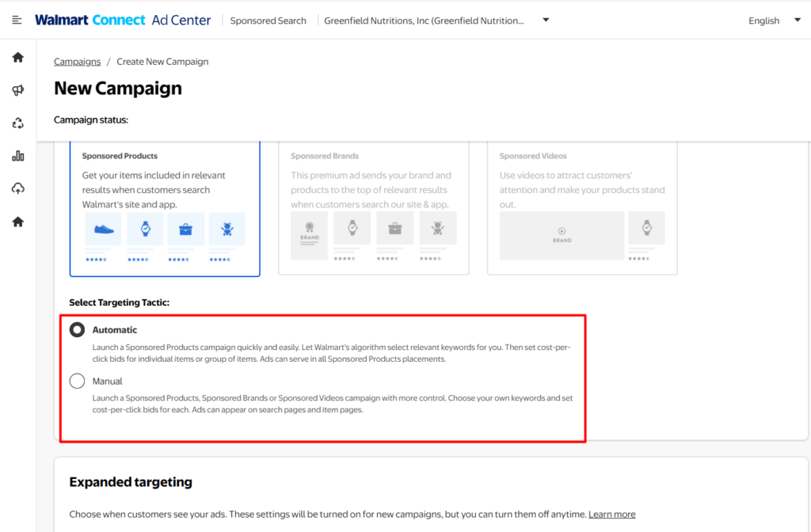
Task: Click the bottom home sidebar icon
Action: point(18,222)
